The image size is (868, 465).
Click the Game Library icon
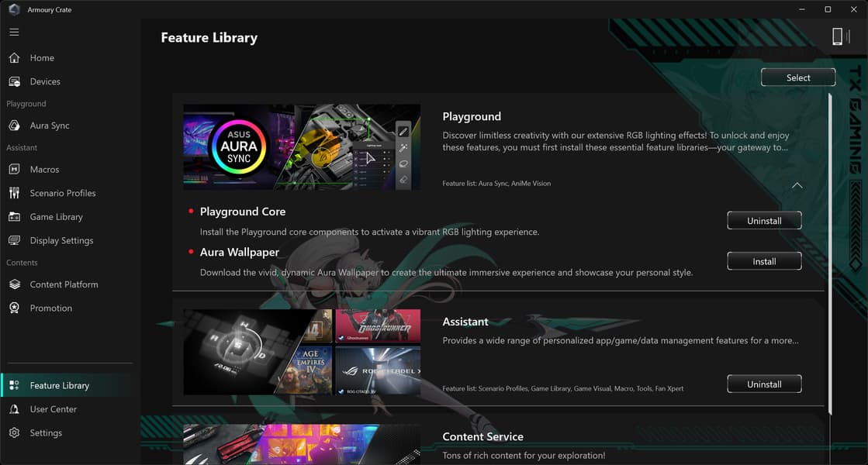[x=15, y=217]
